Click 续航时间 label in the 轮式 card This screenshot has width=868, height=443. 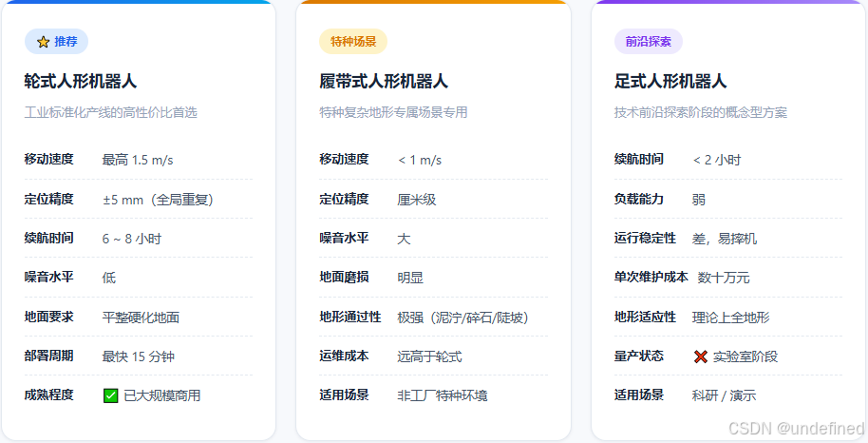(x=48, y=238)
